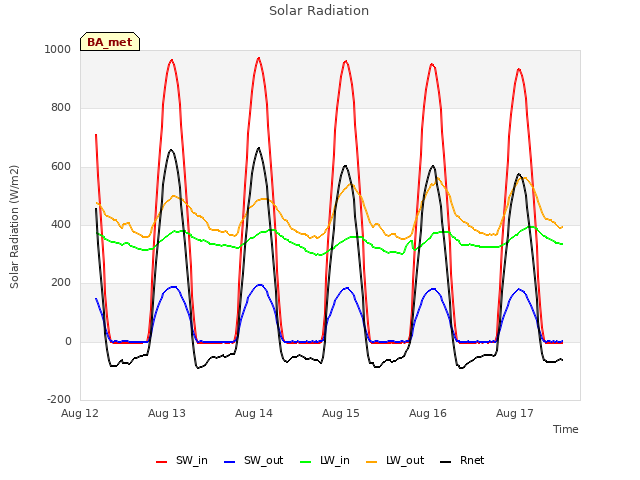Click the blue SW_out legend swatch
640x480 pixels.
(x=230, y=462)
